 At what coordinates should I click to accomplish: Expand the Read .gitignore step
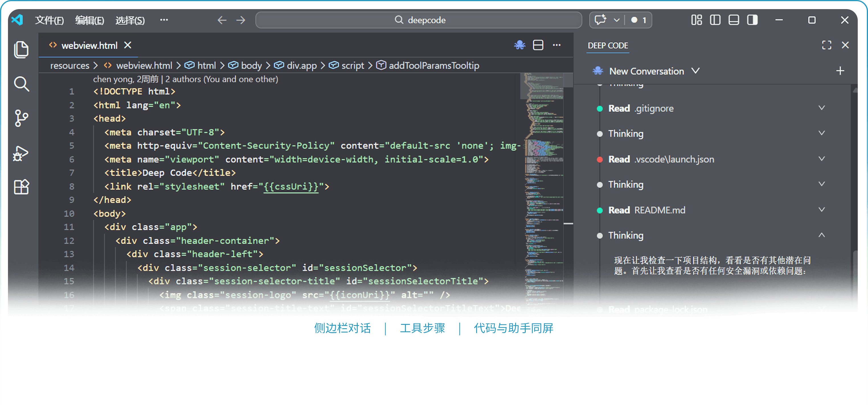[x=822, y=108]
